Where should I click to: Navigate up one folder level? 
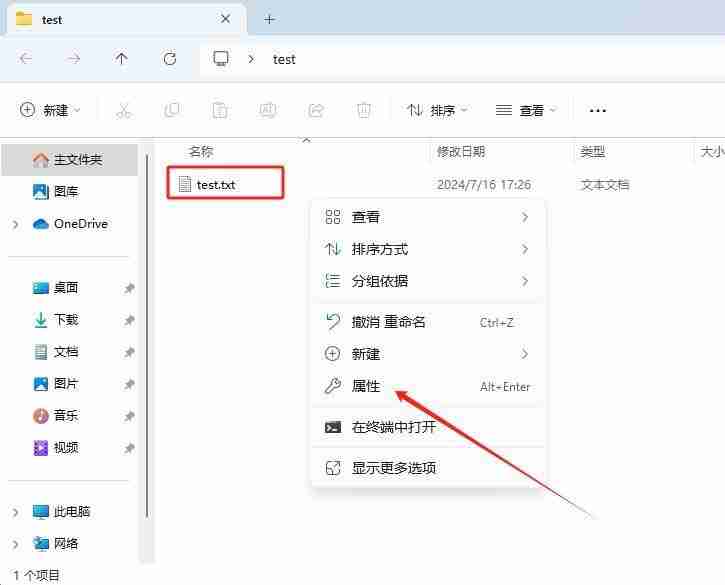click(x=121, y=59)
